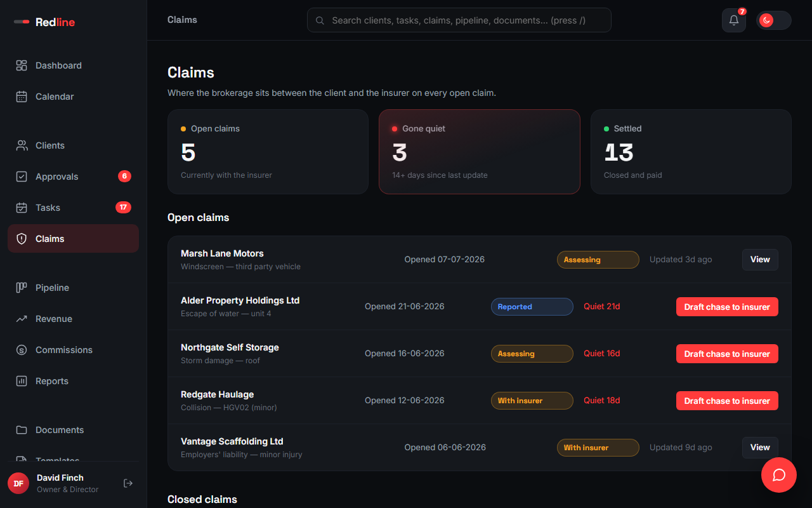Click the David Finch profile name
The width and height of the screenshot is (812, 508).
coord(60,478)
